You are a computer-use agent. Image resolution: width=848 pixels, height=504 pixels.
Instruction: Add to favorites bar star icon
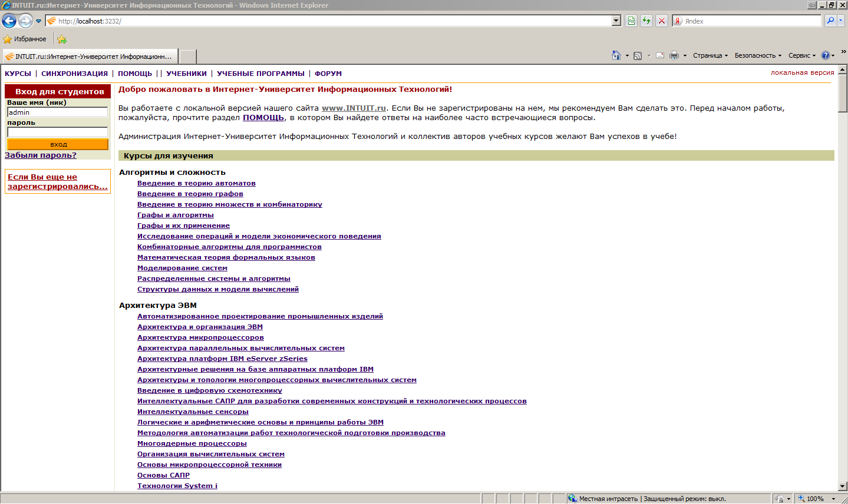pos(62,39)
